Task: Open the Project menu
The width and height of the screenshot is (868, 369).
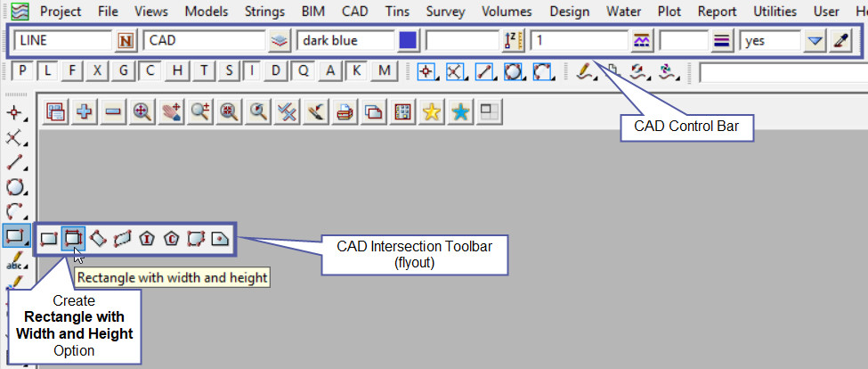Action: pyautogui.click(x=61, y=11)
